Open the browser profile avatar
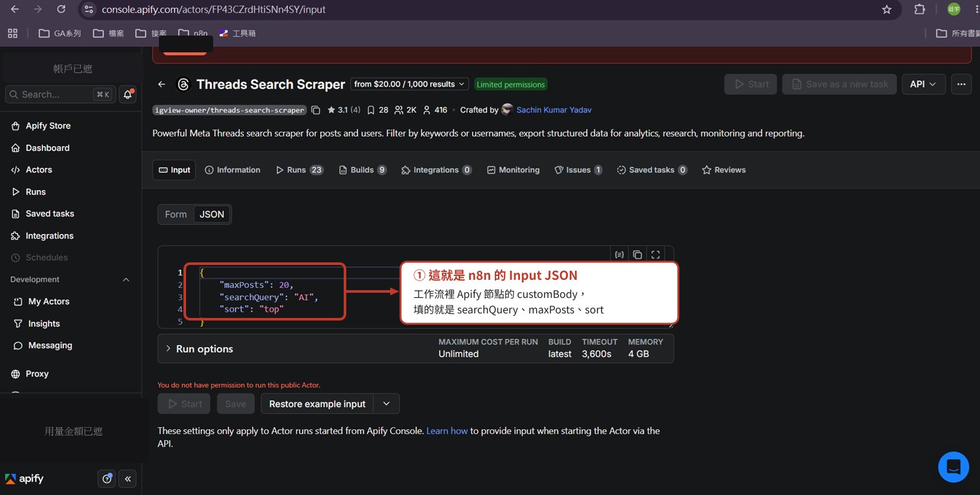Image resolution: width=980 pixels, height=495 pixels. (x=954, y=10)
